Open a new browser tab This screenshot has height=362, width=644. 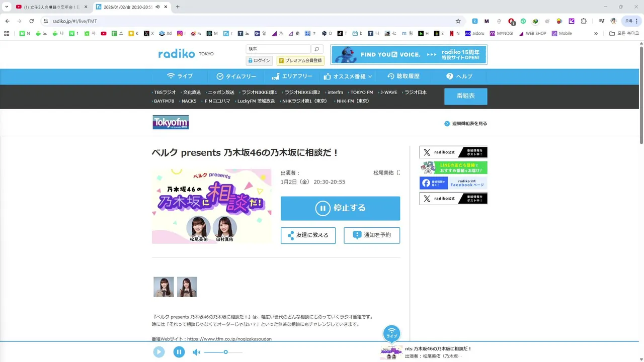pyautogui.click(x=178, y=7)
